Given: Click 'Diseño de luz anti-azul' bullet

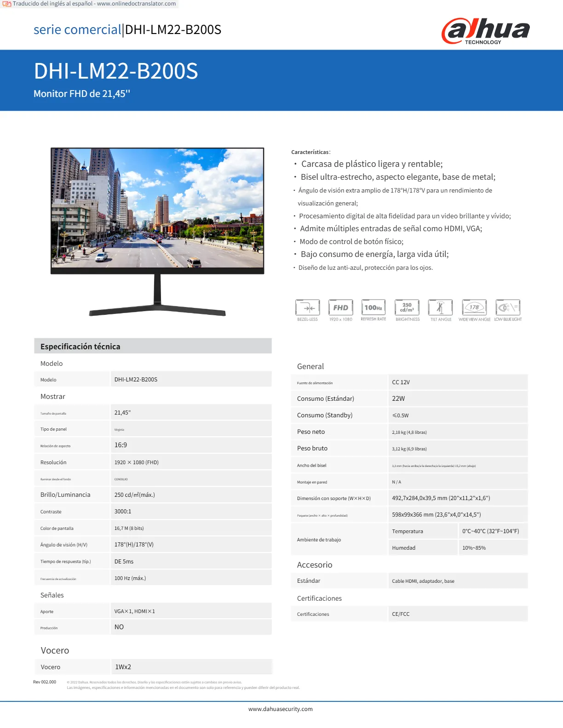Looking at the screenshot, I should point(366,267).
